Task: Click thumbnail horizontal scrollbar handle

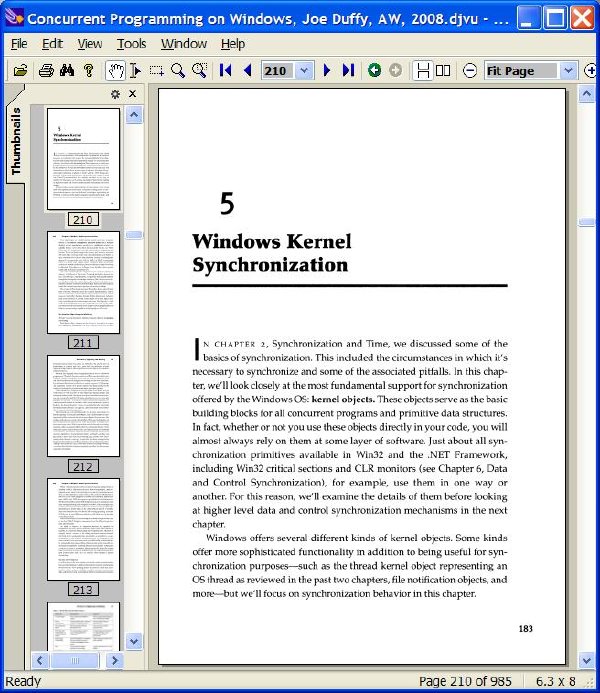Action: [75, 661]
